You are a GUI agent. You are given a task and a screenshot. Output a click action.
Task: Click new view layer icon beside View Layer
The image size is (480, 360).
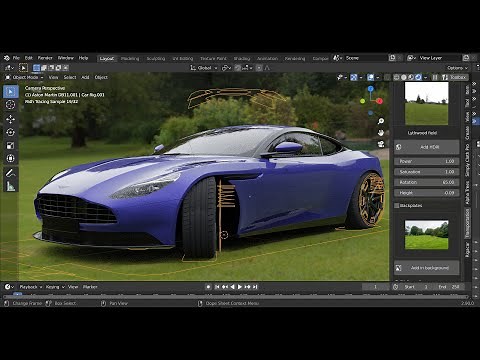(x=466, y=58)
